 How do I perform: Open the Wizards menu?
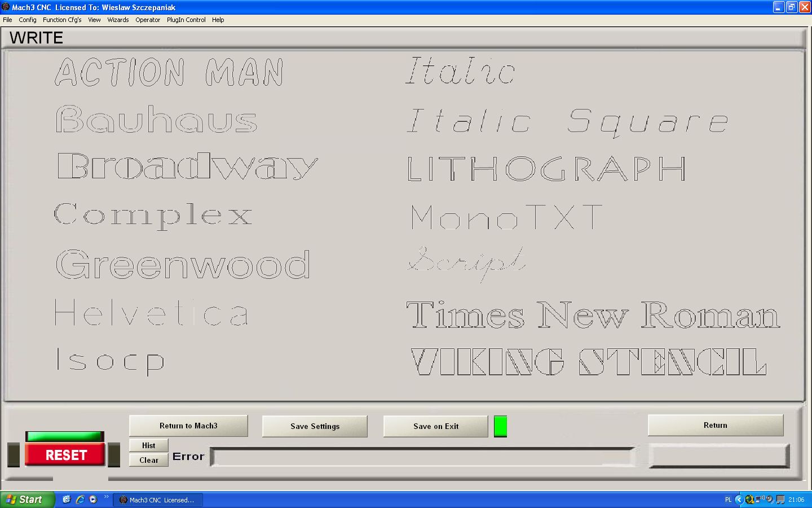pyautogui.click(x=118, y=20)
